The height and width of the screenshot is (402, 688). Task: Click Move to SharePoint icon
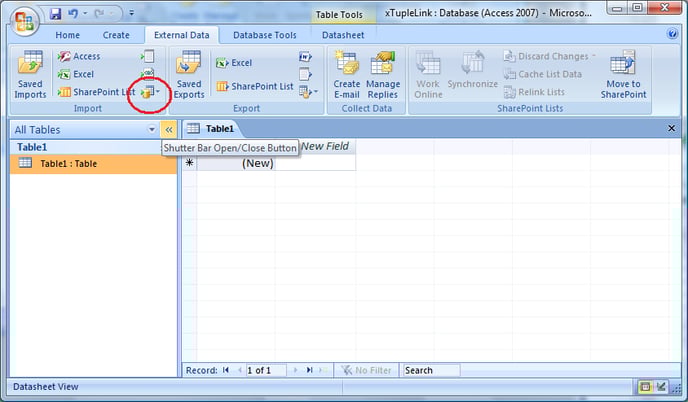pyautogui.click(x=623, y=75)
